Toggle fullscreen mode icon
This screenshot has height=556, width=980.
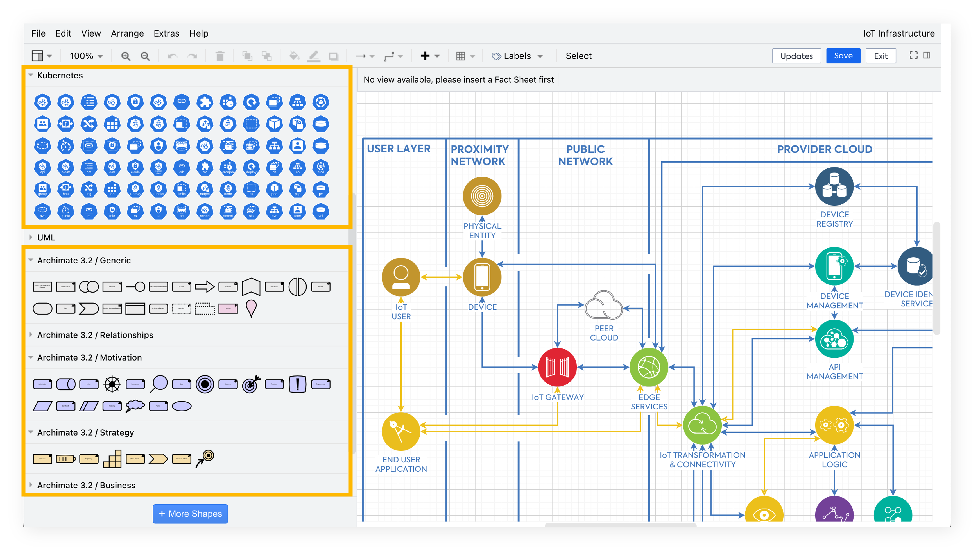[913, 55]
